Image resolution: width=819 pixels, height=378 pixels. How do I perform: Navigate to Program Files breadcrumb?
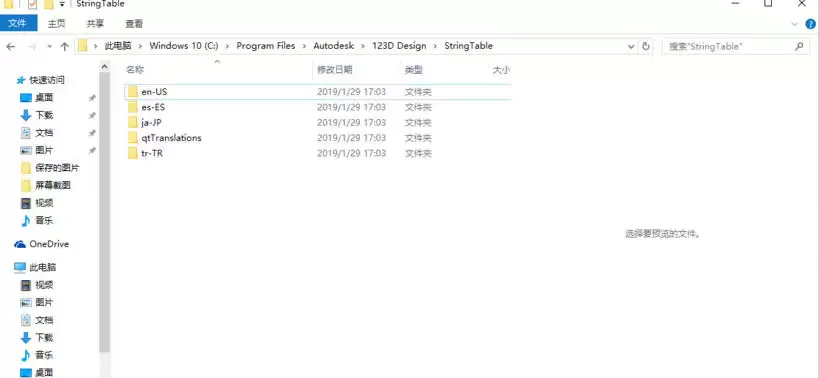coord(266,46)
